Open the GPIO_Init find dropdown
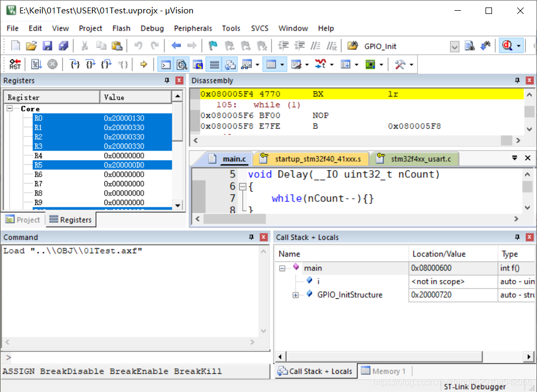Viewport: 537px width, 392px height. (454, 46)
